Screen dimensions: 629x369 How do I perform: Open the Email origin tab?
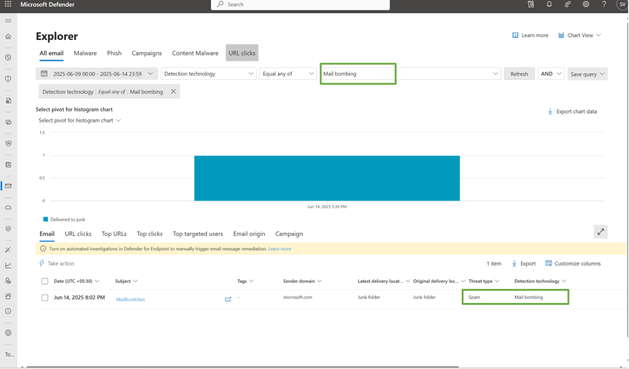[249, 233]
